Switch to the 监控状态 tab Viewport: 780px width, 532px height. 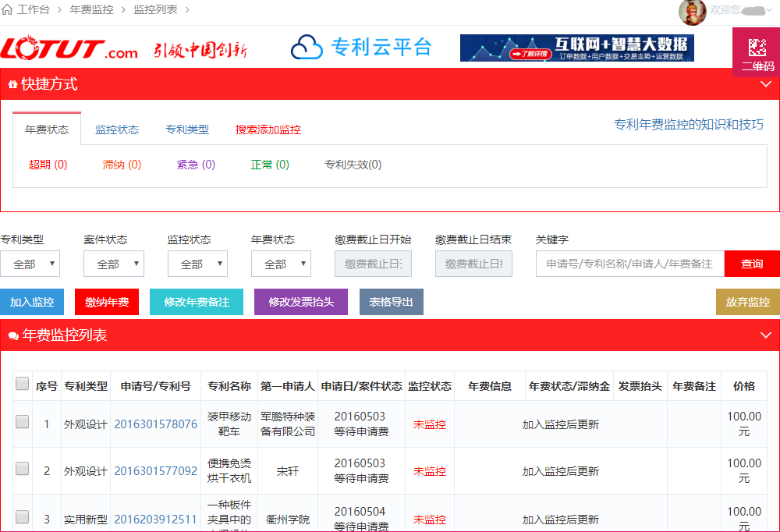click(117, 129)
